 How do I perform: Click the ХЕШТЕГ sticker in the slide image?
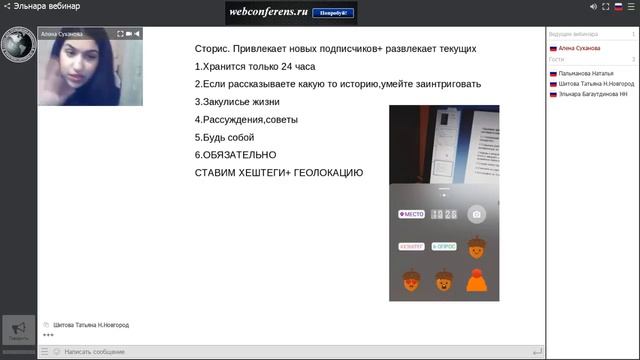tap(411, 247)
